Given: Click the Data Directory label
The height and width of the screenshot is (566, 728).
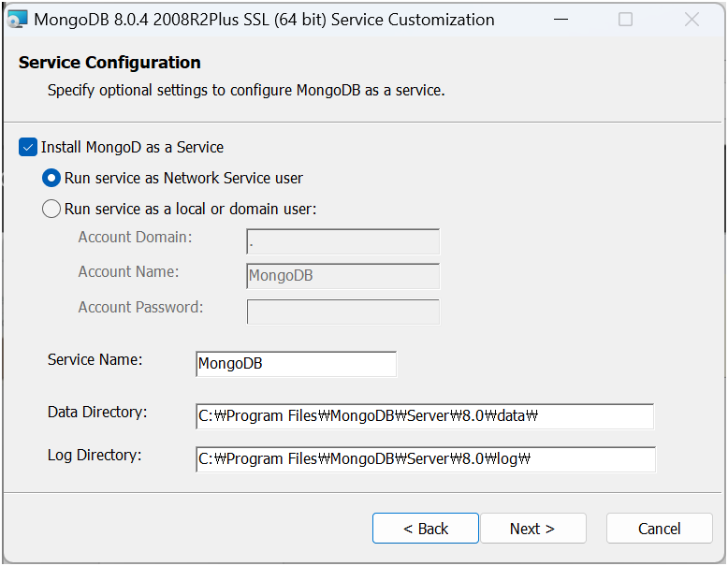Looking at the screenshot, I should click(x=97, y=412).
